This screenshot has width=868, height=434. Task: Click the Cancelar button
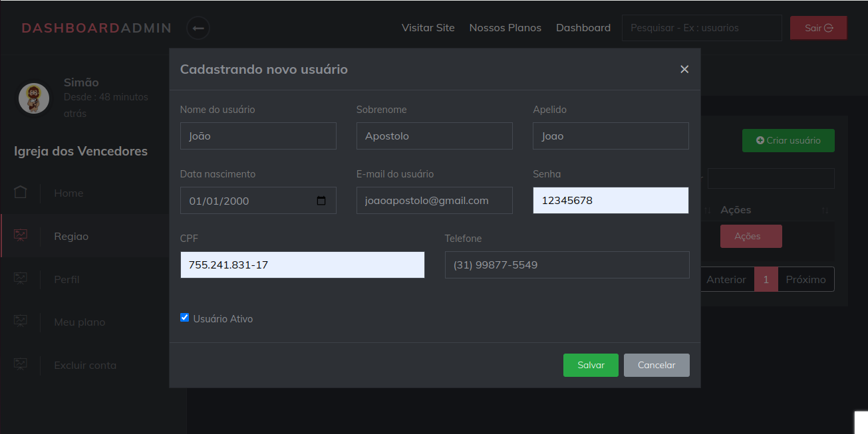tap(656, 365)
